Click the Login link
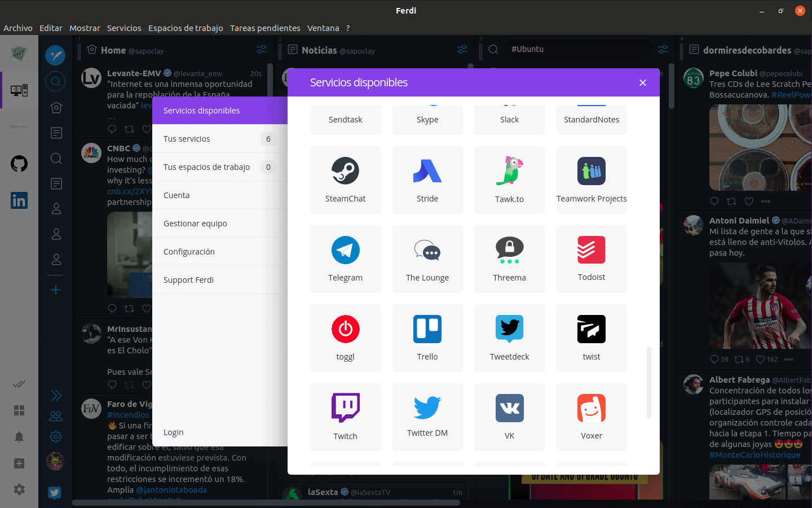This screenshot has height=508, width=812. [x=174, y=432]
